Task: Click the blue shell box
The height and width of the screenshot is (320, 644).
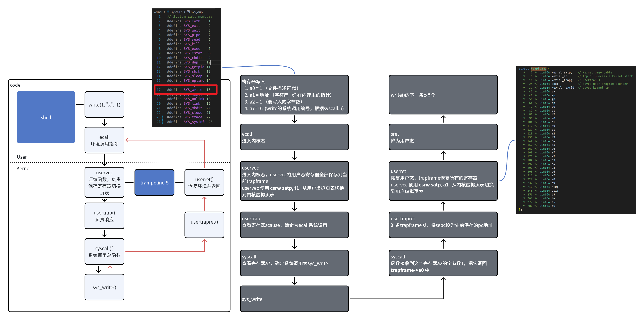Action: pyautogui.click(x=46, y=117)
